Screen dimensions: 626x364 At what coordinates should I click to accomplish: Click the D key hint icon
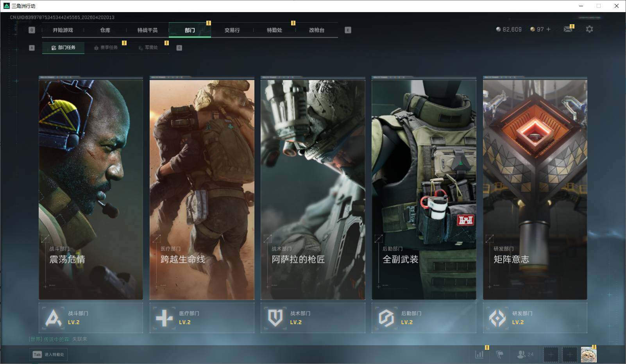coord(179,48)
